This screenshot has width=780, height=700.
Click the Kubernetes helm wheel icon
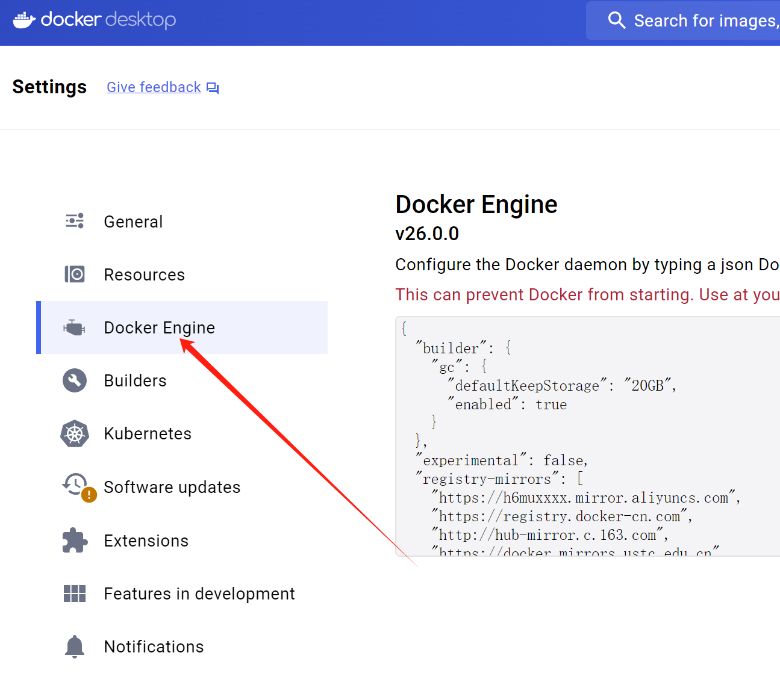(x=75, y=433)
